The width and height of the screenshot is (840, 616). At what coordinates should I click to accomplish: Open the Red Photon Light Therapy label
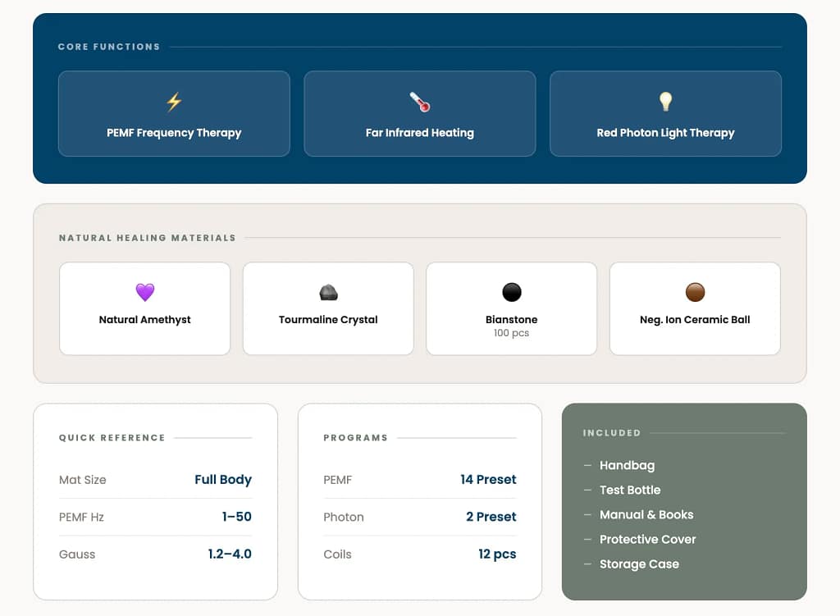pyautogui.click(x=665, y=133)
